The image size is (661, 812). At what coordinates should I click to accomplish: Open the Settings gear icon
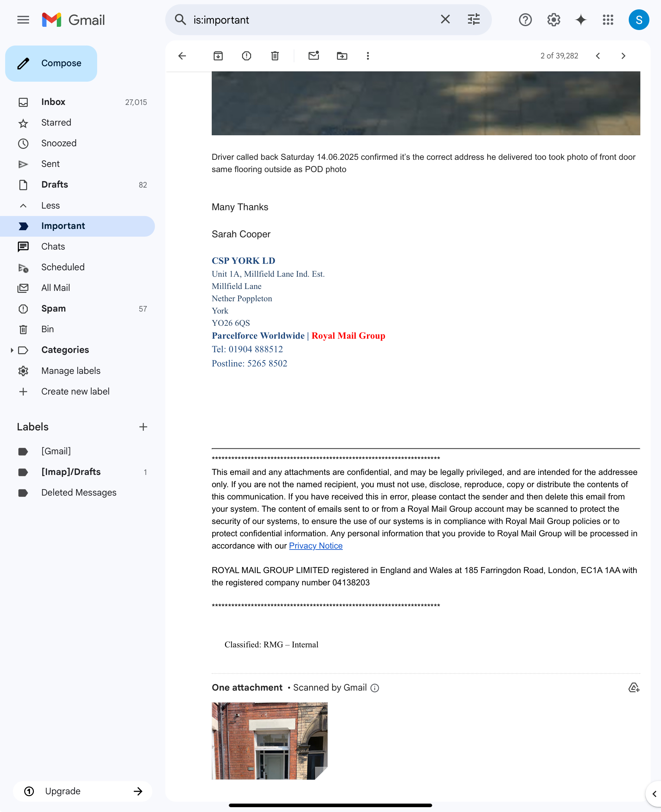(x=554, y=20)
